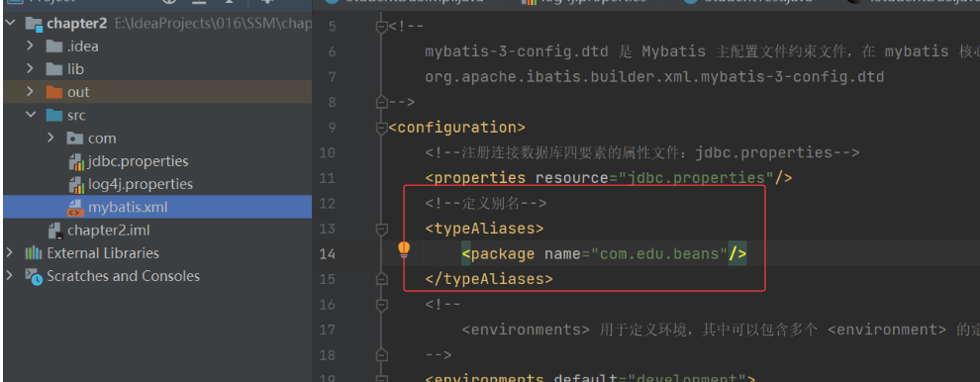
Task: Fold the comment starting on line 5
Action: pyautogui.click(x=381, y=27)
